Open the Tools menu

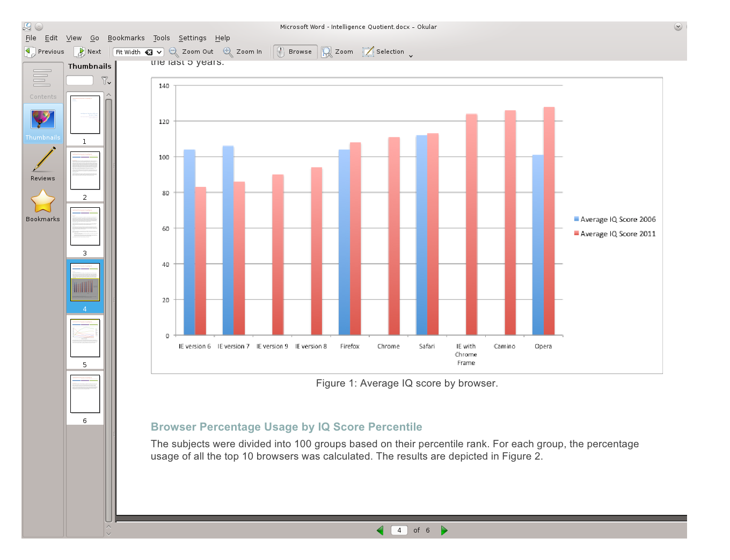coord(161,38)
